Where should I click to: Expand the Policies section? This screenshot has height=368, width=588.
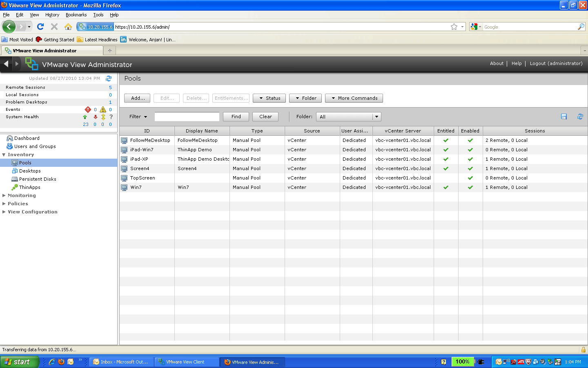tap(4, 204)
